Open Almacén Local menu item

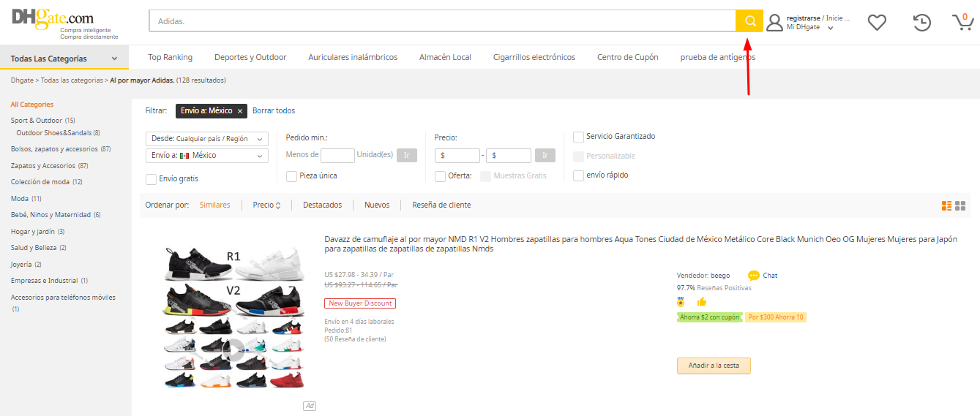(445, 57)
